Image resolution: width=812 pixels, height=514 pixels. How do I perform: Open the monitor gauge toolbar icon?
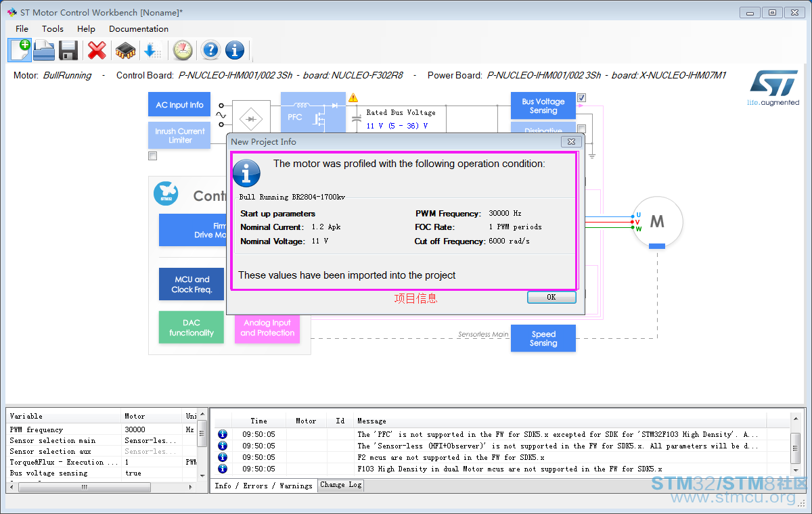183,50
